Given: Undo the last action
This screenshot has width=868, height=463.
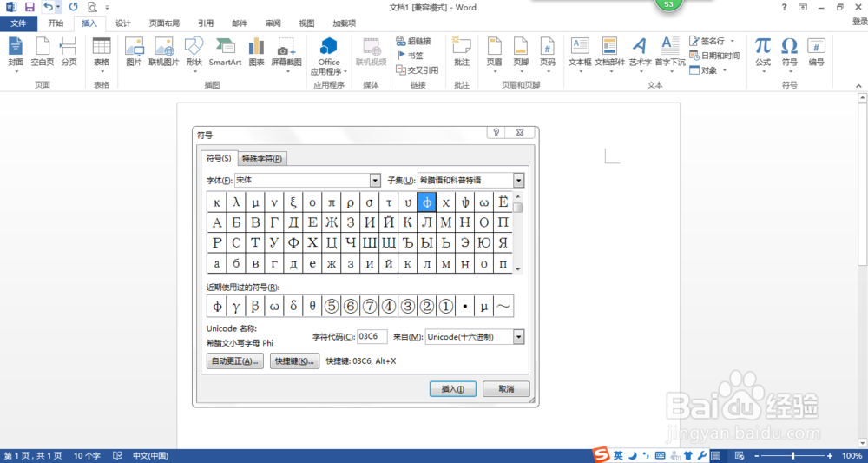Looking at the screenshot, I should point(48,7).
